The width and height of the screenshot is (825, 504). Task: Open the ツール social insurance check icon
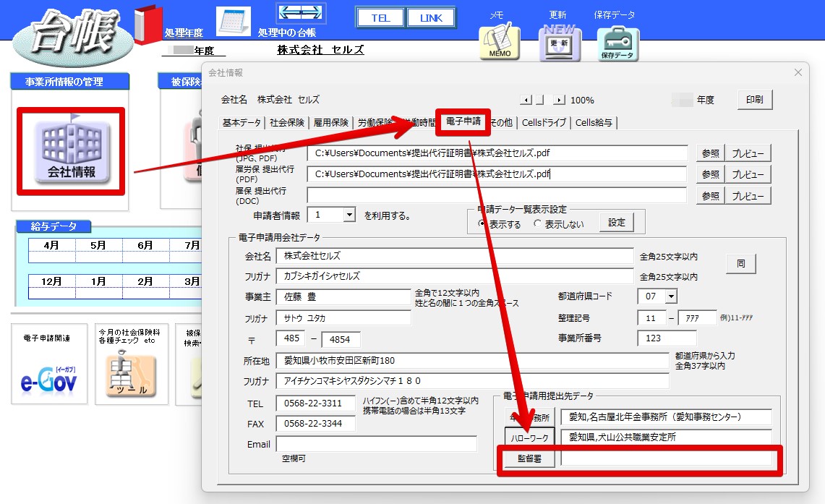tap(131, 375)
